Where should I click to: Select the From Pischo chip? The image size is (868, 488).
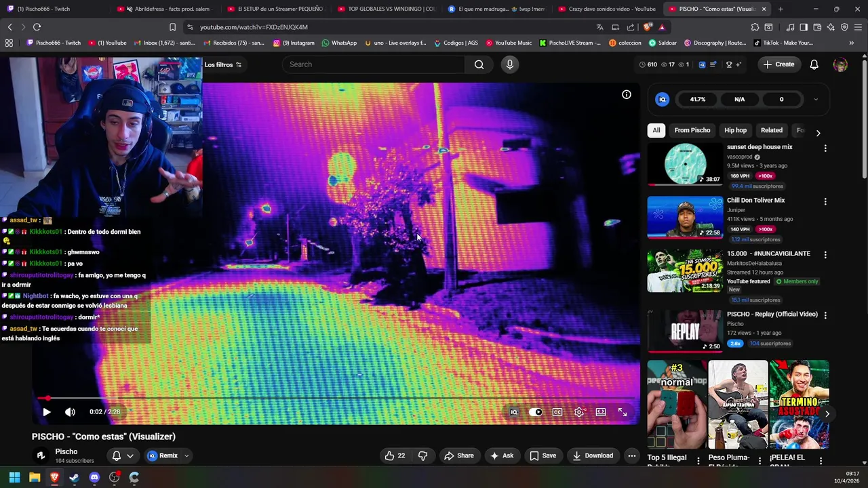[x=692, y=130]
